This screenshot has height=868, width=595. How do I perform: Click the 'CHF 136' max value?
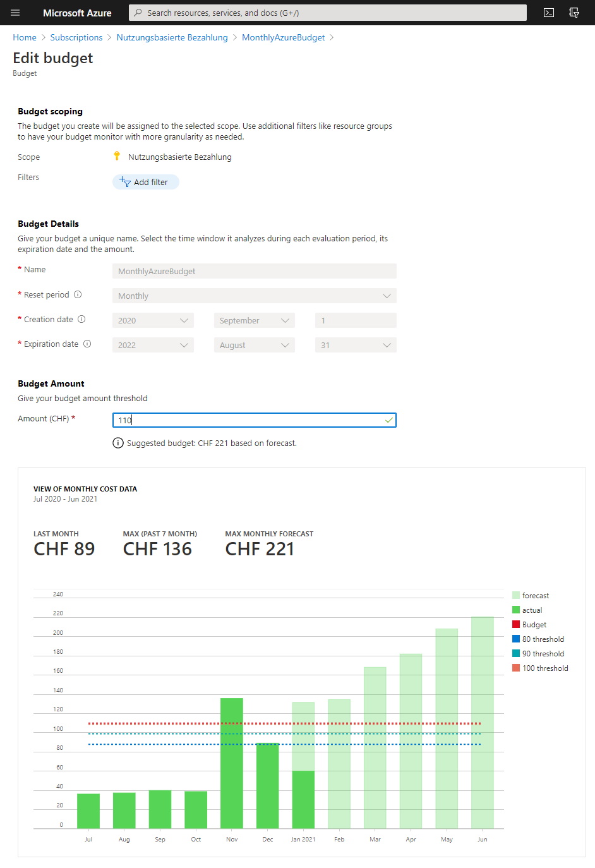pos(157,549)
